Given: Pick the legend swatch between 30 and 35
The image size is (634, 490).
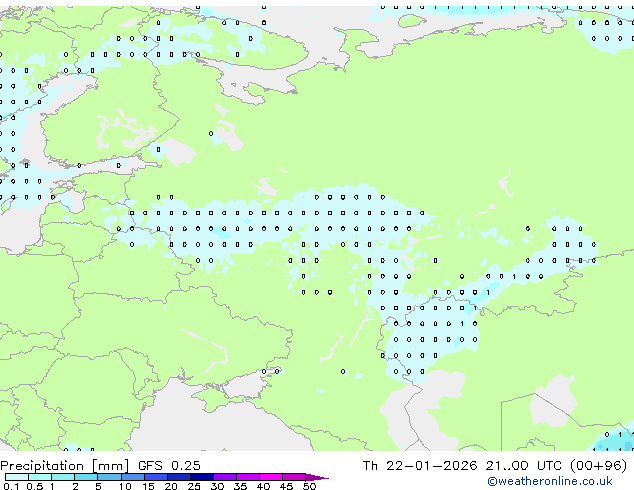Looking at the screenshot, I should click(224, 477).
